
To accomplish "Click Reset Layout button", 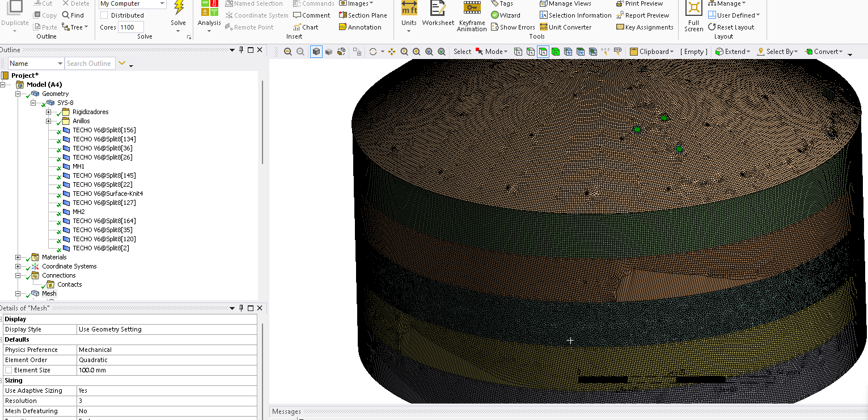I will (731, 27).
